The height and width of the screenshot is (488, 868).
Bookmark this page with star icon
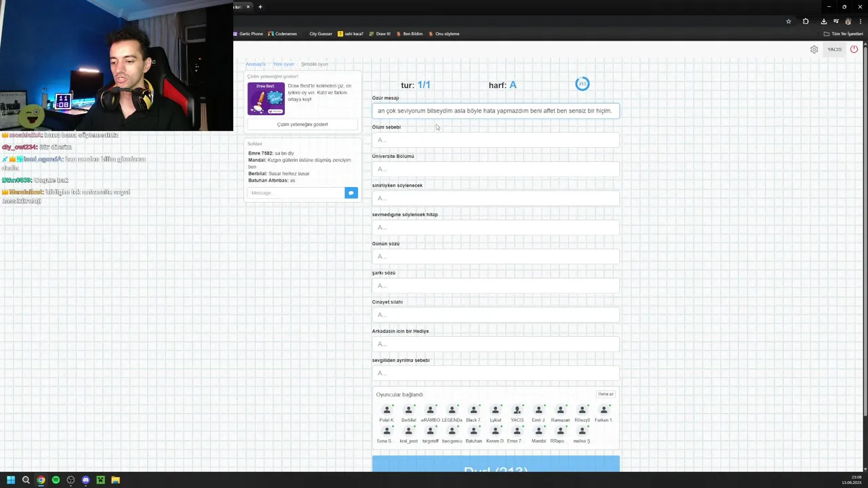(788, 21)
